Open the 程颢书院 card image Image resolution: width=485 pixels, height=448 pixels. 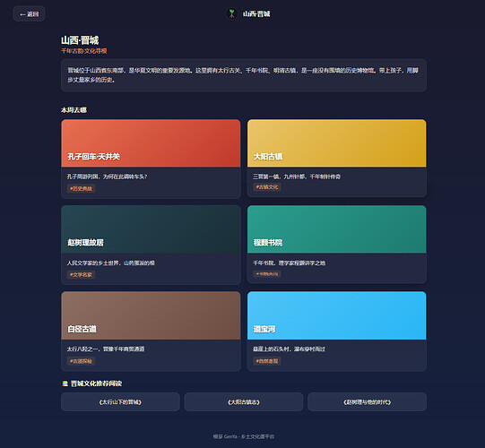[x=336, y=229]
